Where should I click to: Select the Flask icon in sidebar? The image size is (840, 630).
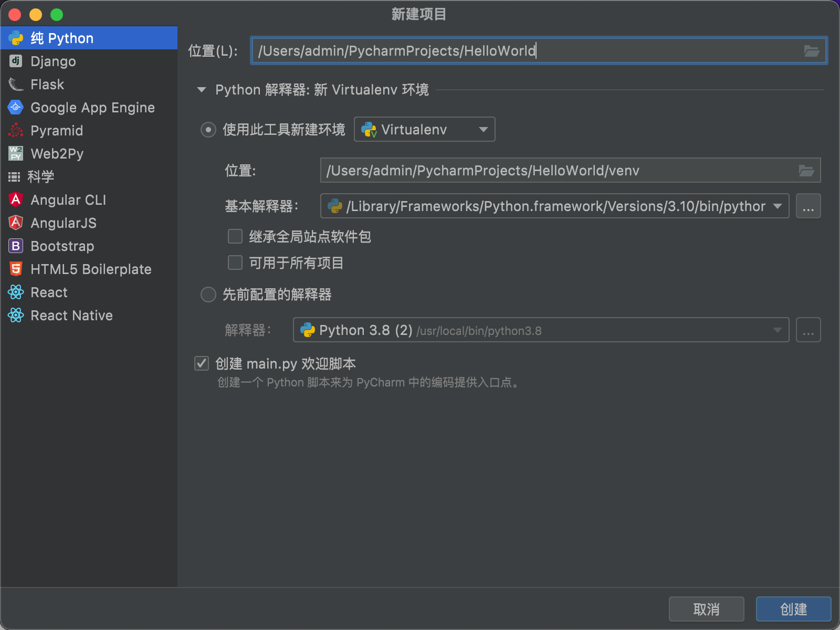pos(16,85)
